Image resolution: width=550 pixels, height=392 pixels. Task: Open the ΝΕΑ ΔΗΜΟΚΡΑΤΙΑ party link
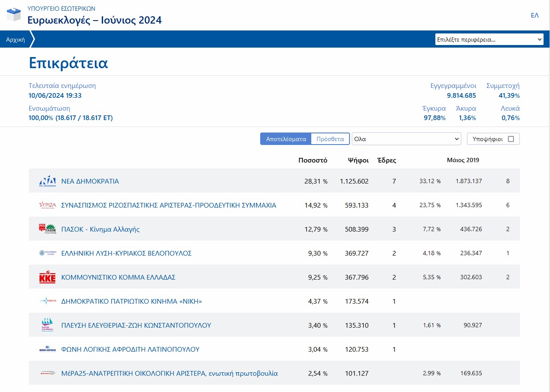pyautogui.click(x=90, y=181)
